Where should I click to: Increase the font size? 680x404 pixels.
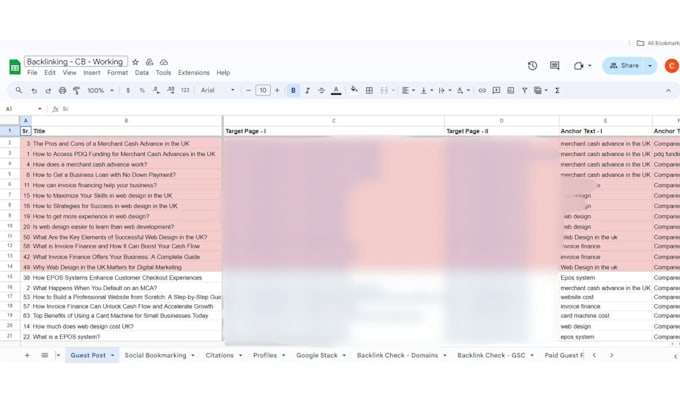(x=277, y=91)
